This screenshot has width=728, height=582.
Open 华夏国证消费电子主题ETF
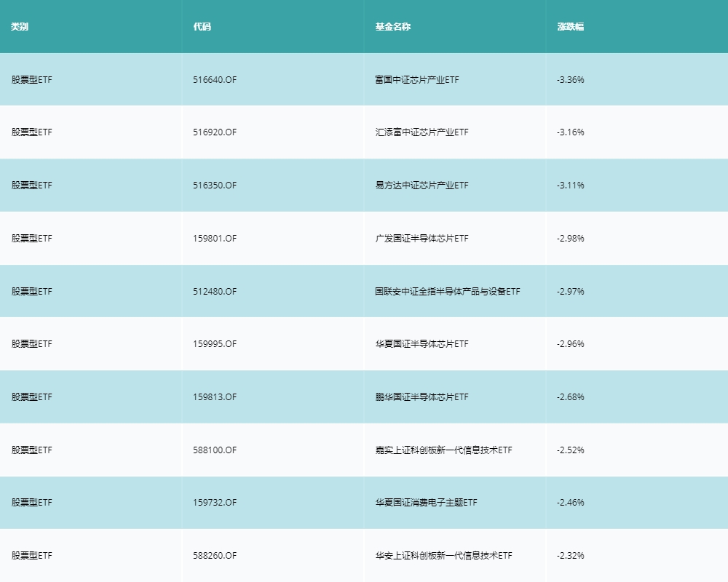pyautogui.click(x=426, y=503)
